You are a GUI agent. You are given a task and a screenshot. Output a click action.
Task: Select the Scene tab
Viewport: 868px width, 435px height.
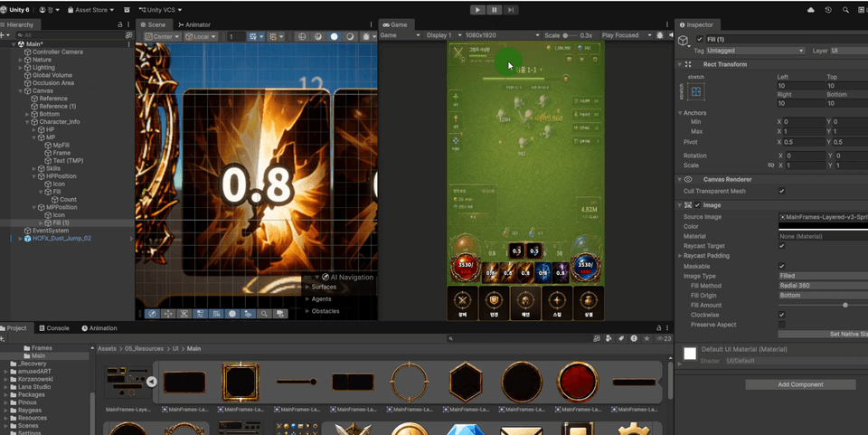click(x=154, y=24)
